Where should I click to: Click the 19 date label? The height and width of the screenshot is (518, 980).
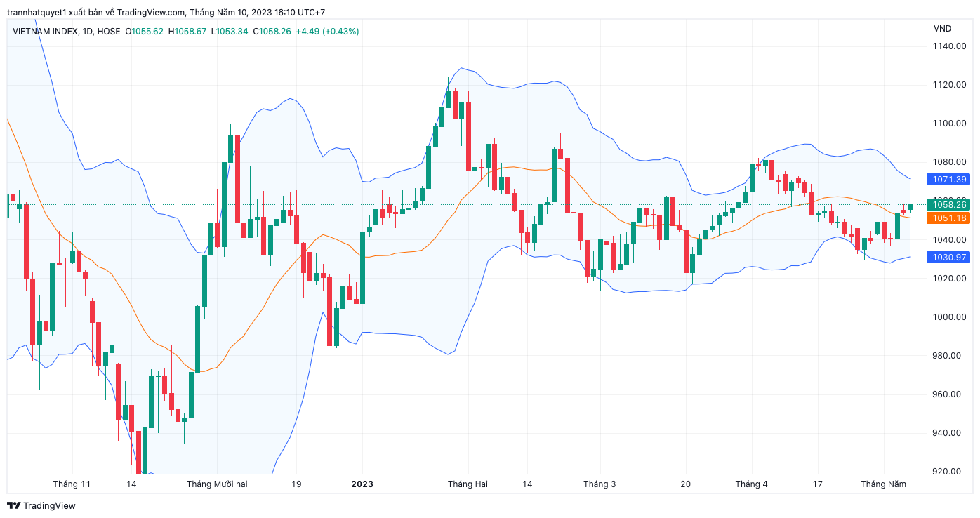[296, 484]
